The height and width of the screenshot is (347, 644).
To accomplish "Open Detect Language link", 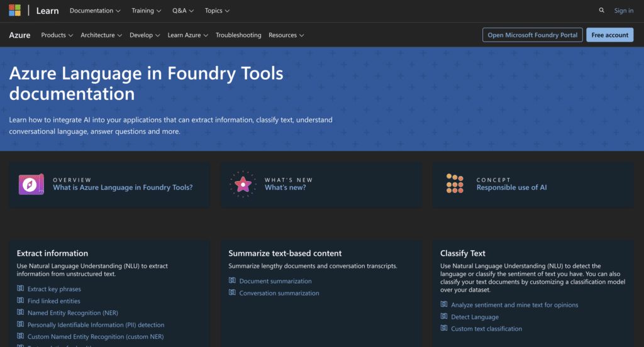I will tap(475, 317).
